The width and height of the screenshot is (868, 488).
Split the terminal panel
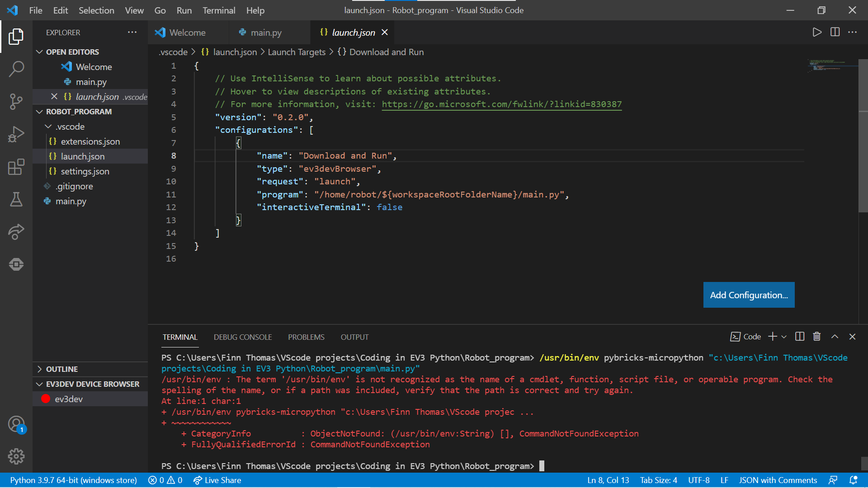800,337
